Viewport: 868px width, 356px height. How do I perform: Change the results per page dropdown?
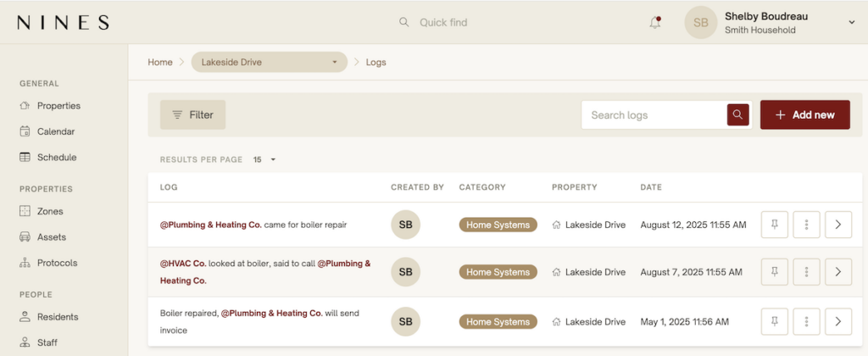pyautogui.click(x=264, y=159)
